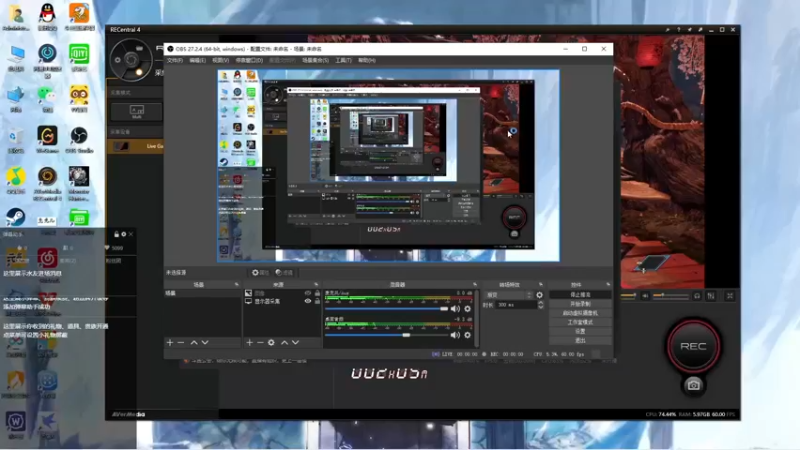Image resolution: width=800 pixels, height=450 pixels.
Task: Click the lock icon on the overlay chat widget
Action: click(x=116, y=234)
